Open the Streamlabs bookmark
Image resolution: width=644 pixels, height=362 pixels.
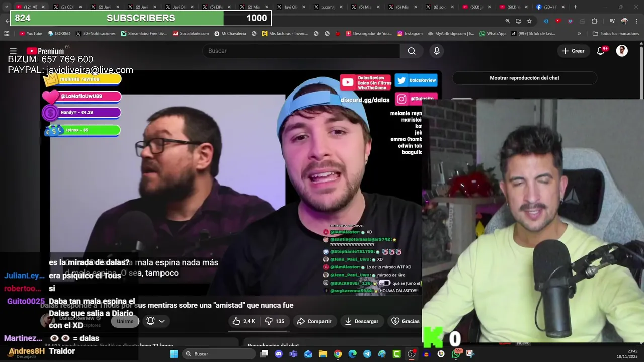click(144, 34)
